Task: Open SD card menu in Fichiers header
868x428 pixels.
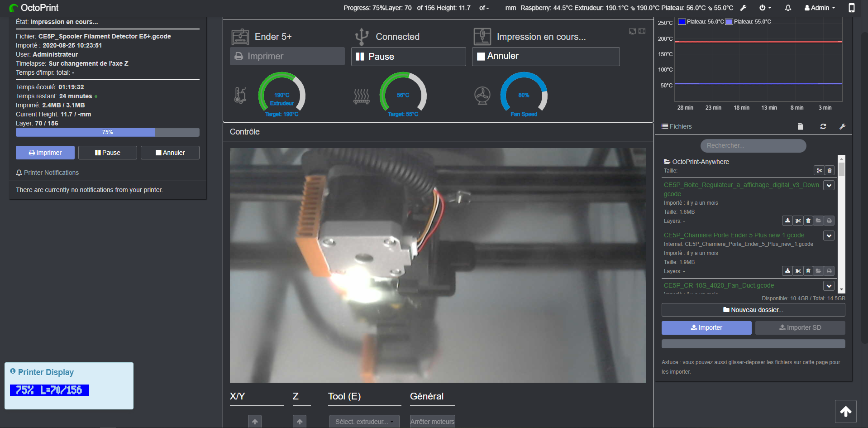Action: 800,126
